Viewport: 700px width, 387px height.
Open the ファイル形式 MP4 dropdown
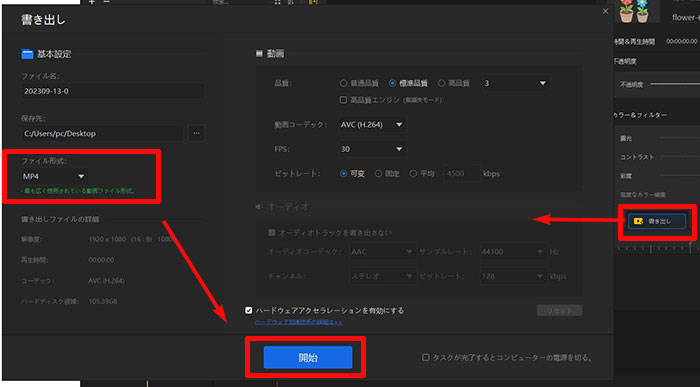click(x=54, y=176)
